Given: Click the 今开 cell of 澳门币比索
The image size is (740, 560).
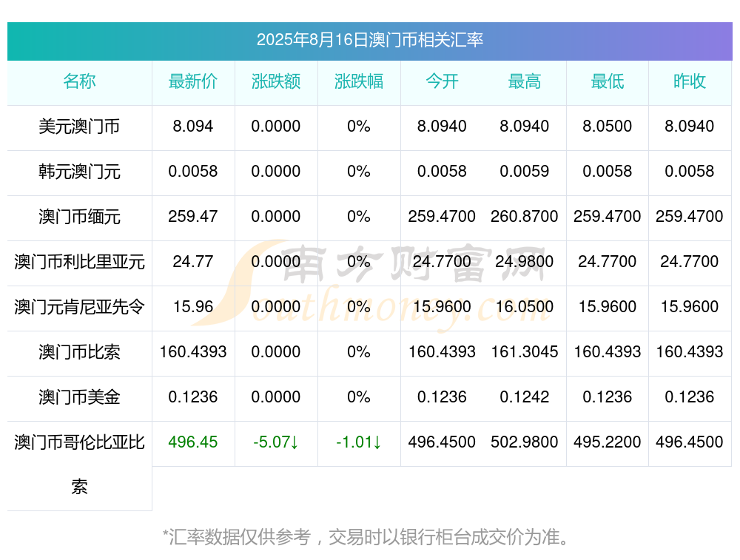Looking at the screenshot, I should (442, 351).
